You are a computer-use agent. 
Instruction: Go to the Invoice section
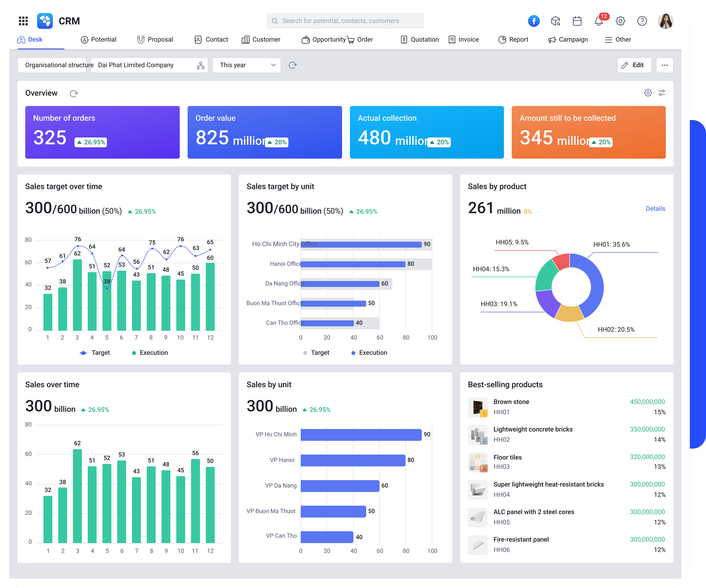tap(464, 39)
